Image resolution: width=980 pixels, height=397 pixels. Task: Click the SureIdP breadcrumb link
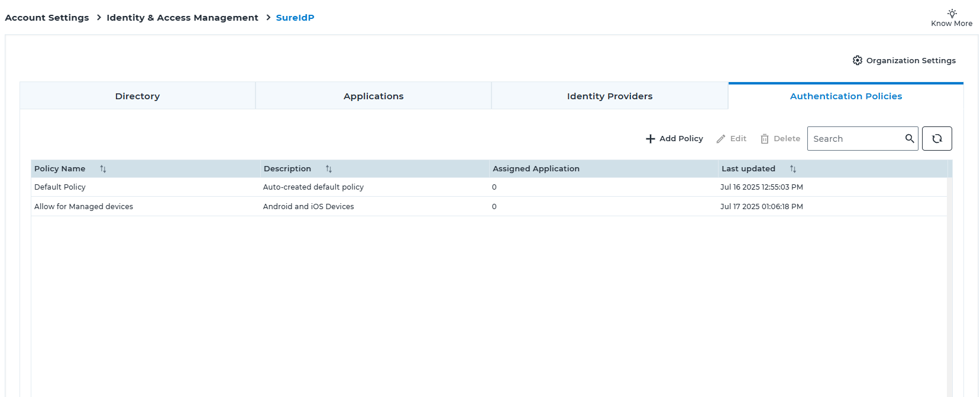[x=295, y=18]
